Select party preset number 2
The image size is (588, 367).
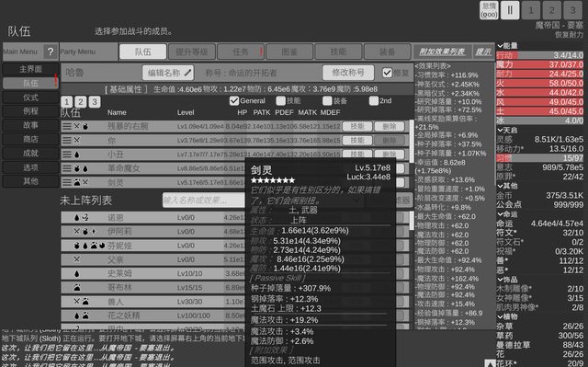(80, 102)
